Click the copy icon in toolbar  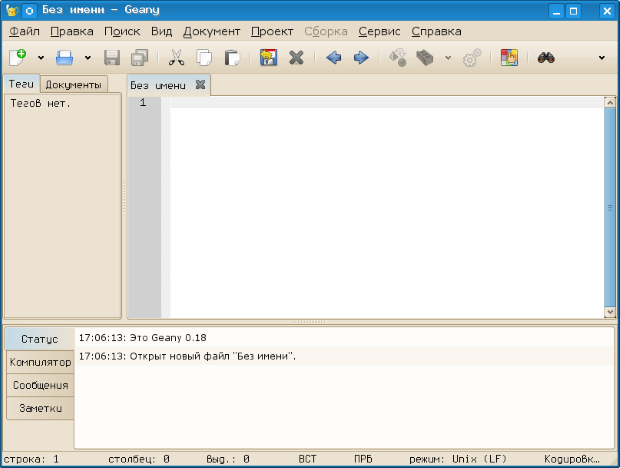(204, 58)
